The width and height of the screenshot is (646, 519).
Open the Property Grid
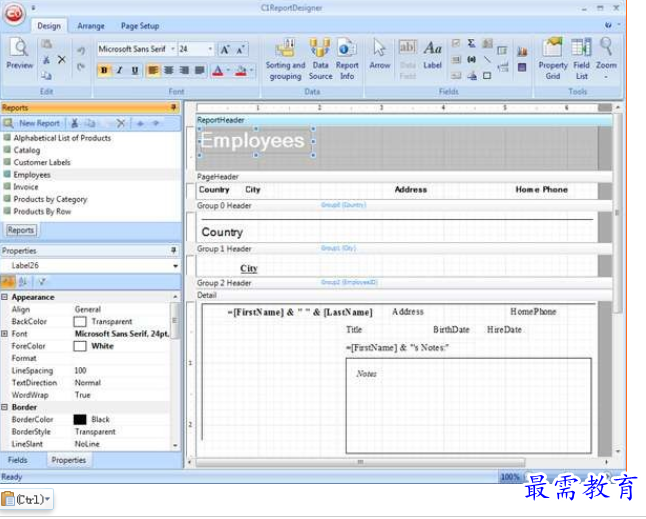point(552,59)
